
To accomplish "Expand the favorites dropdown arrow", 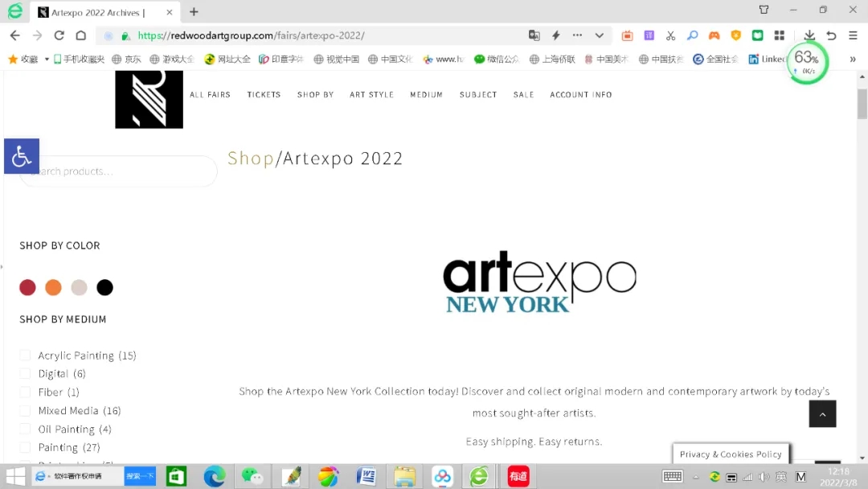I will click(x=47, y=60).
